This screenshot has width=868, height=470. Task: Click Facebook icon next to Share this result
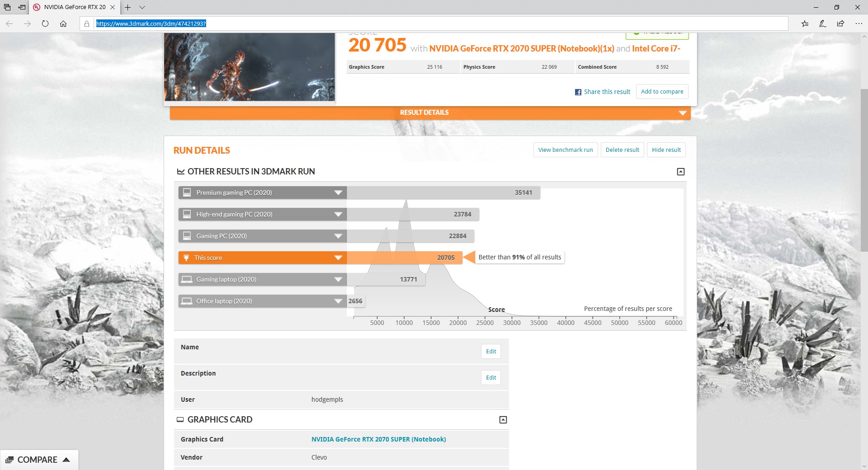[x=578, y=92]
